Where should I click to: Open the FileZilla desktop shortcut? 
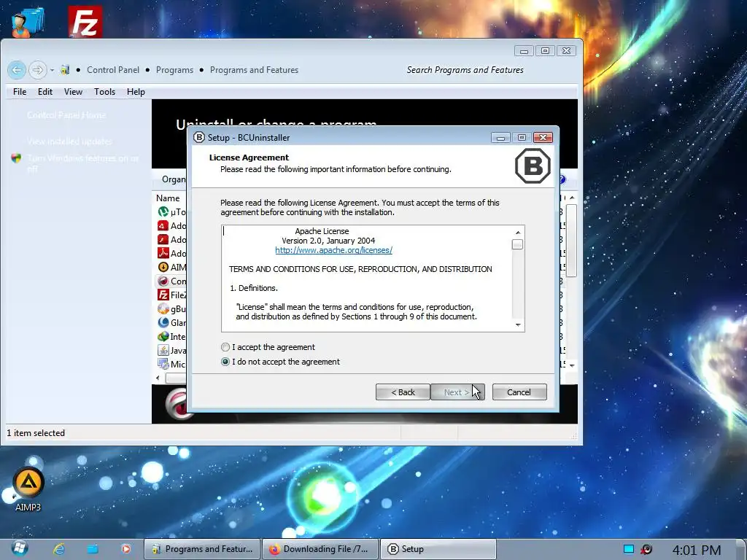coord(85,21)
